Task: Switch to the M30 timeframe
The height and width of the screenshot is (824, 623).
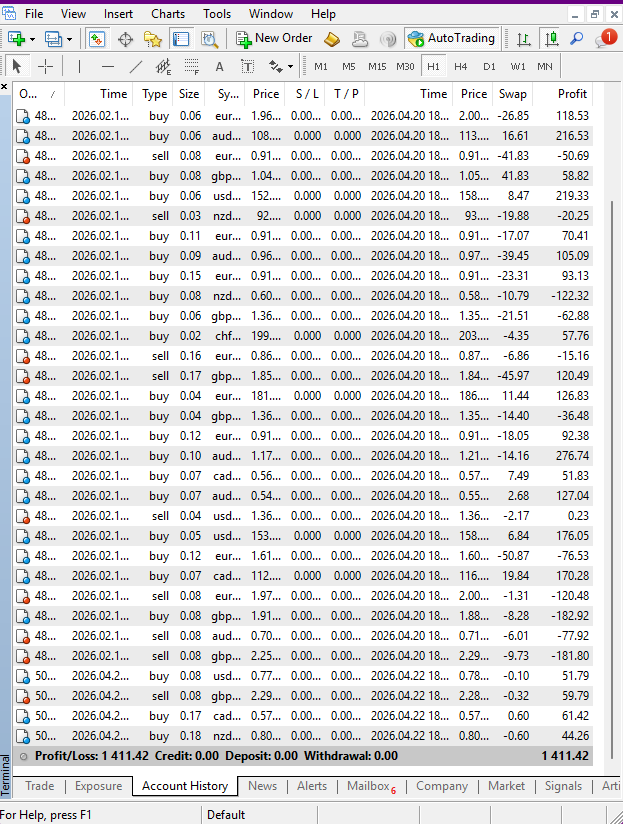Action: point(405,66)
